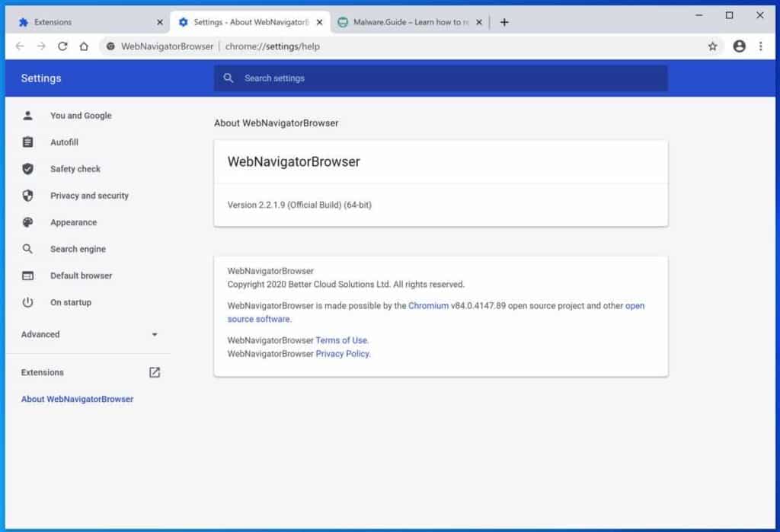Viewport: 780px width, 532px height.
Task: Open the browser profile avatar
Action: [x=739, y=46]
